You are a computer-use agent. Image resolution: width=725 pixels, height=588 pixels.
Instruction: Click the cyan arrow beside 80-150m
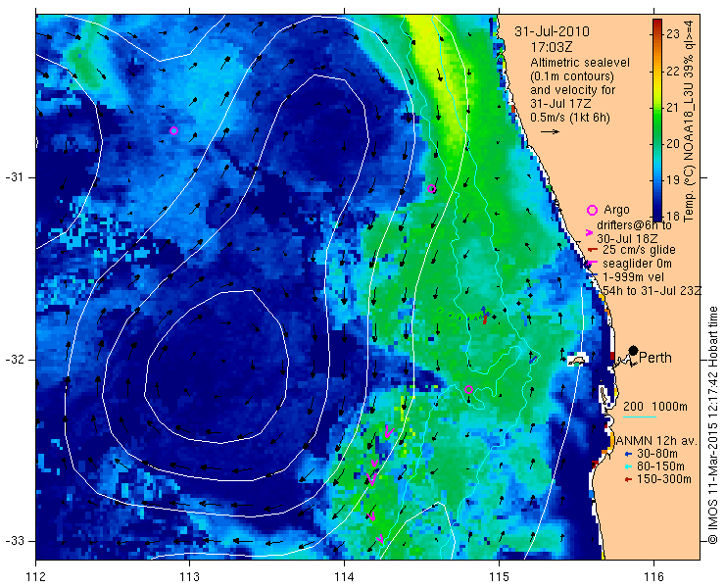(627, 466)
